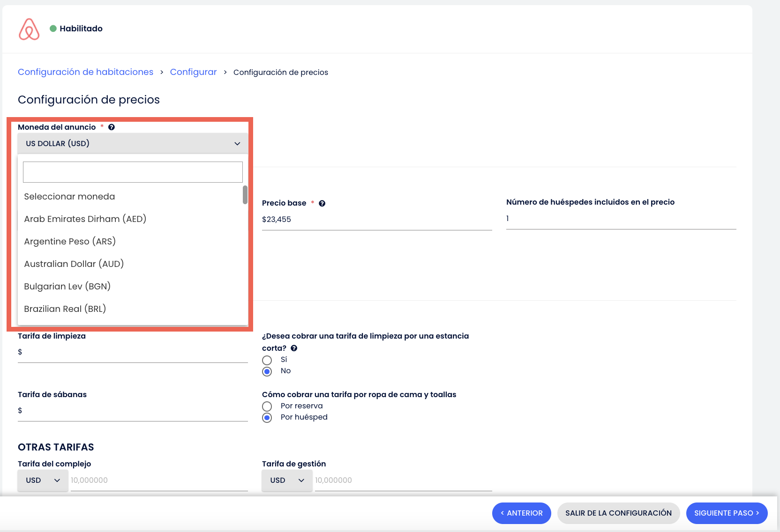Image resolution: width=780 pixels, height=532 pixels.
Task: Select Argentine Peso (ARS) from list
Action: pos(70,242)
